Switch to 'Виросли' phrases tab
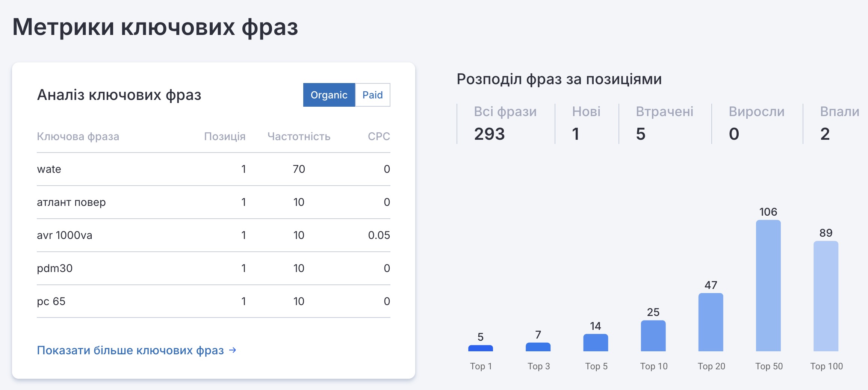868x390 pixels. click(x=756, y=123)
